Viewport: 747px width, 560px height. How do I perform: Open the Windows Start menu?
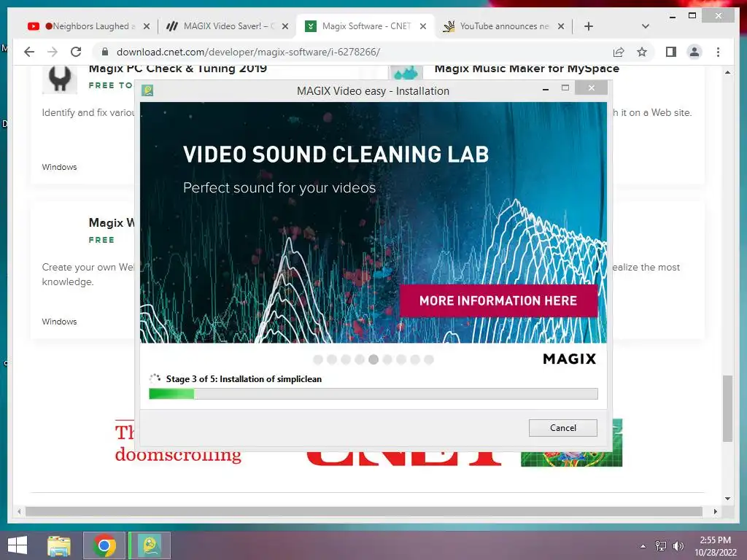pyautogui.click(x=18, y=545)
